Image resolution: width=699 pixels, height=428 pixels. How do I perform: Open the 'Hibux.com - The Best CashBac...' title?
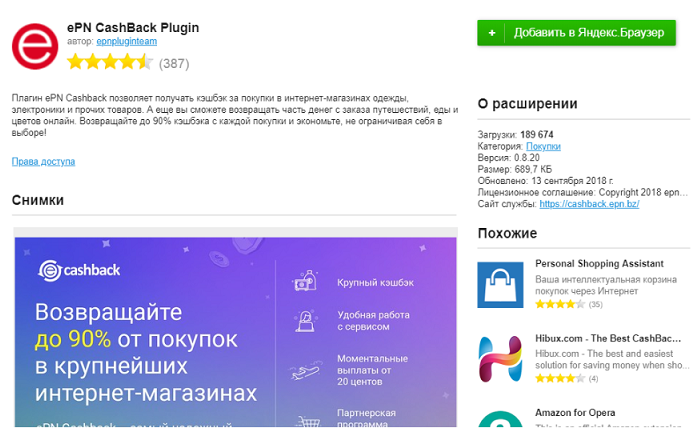608,338
